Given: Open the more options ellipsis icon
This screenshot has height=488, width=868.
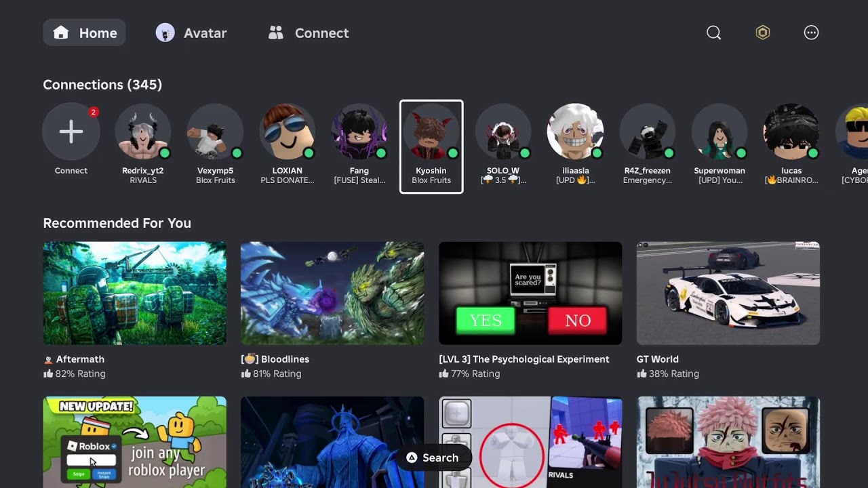Looking at the screenshot, I should tap(811, 33).
